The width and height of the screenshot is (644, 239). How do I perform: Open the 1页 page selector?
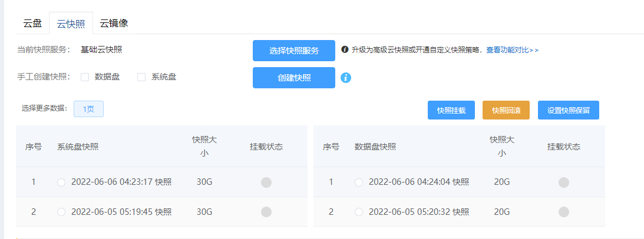(88, 109)
